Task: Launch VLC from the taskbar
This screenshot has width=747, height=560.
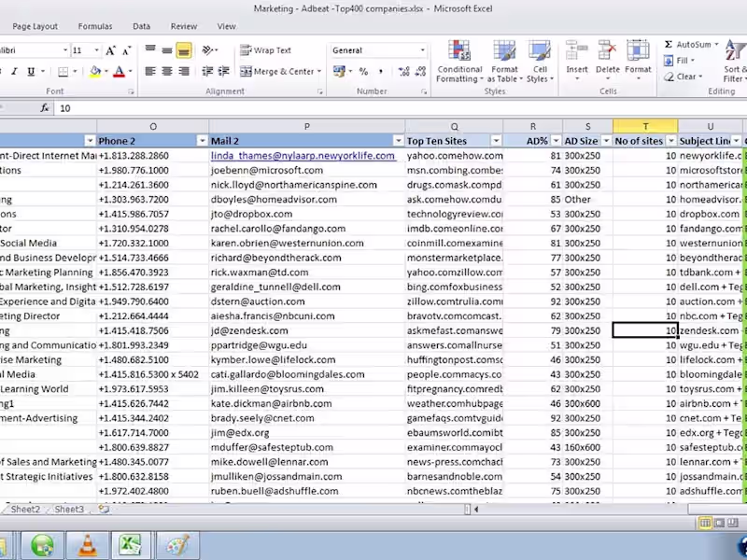Action: 86,544
